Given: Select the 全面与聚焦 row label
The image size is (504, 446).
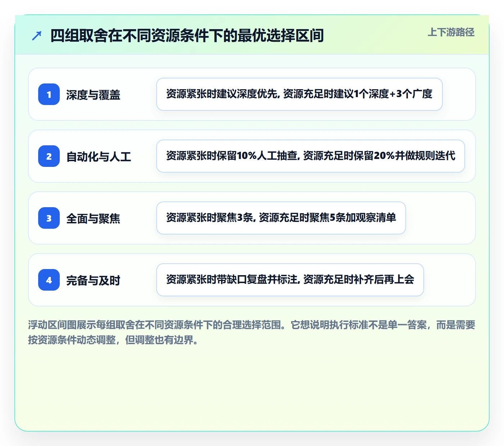Looking at the screenshot, I should [93, 219].
